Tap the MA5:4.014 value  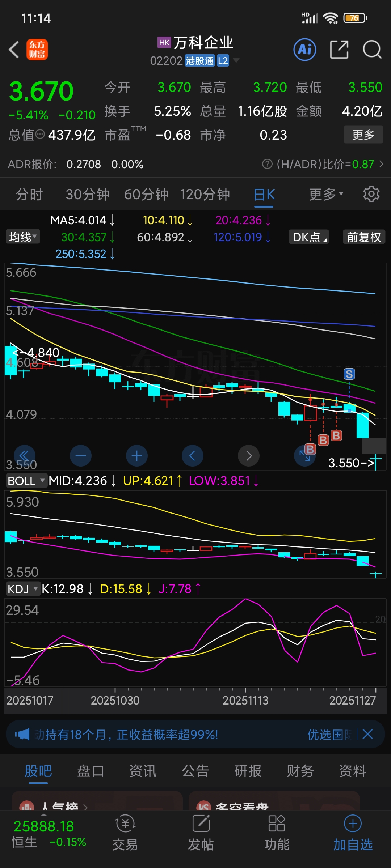[83, 220]
